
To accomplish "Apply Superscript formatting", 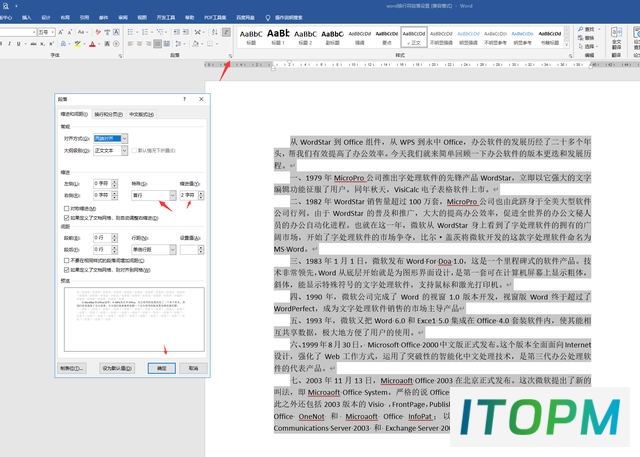I will point(51,44).
